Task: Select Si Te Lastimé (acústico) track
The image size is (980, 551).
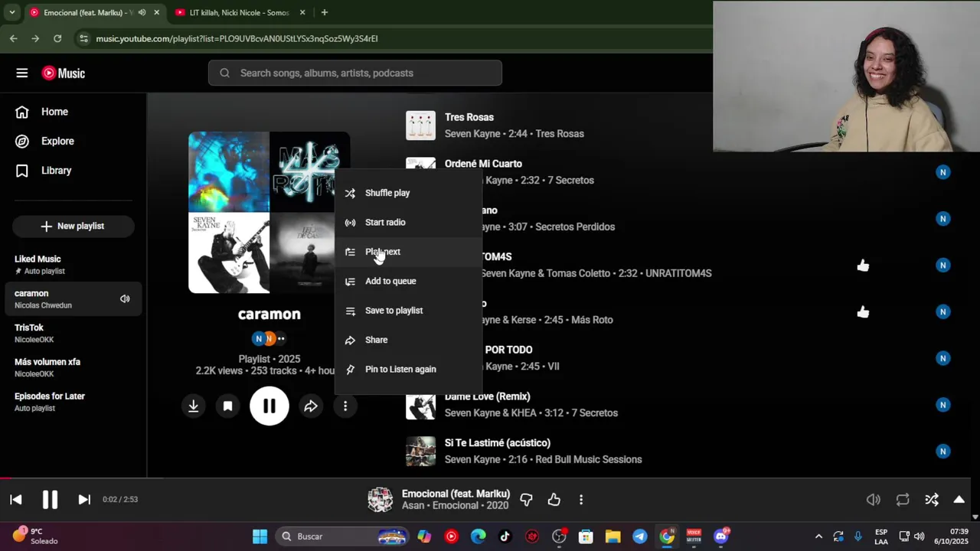Action: coord(498,443)
